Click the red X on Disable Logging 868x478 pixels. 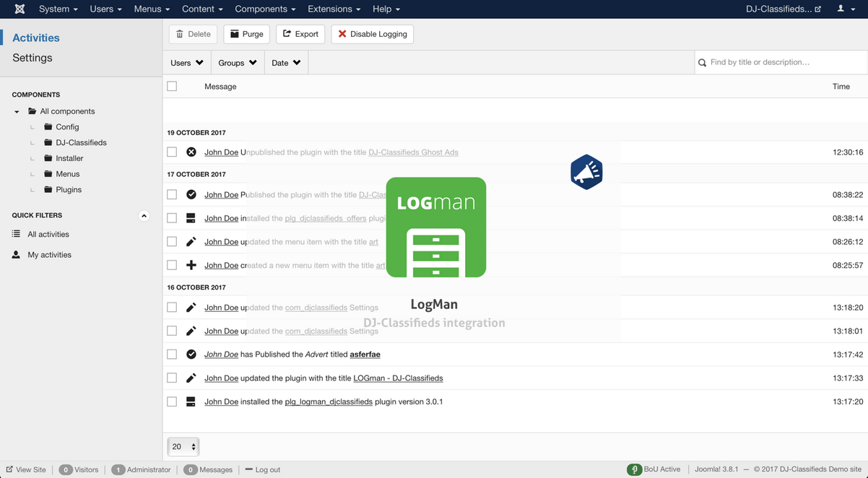point(342,34)
